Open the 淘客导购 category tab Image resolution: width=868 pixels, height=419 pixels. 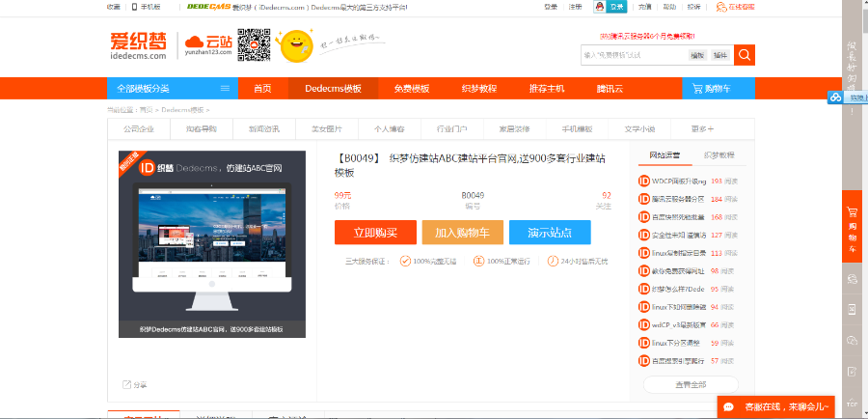point(202,129)
